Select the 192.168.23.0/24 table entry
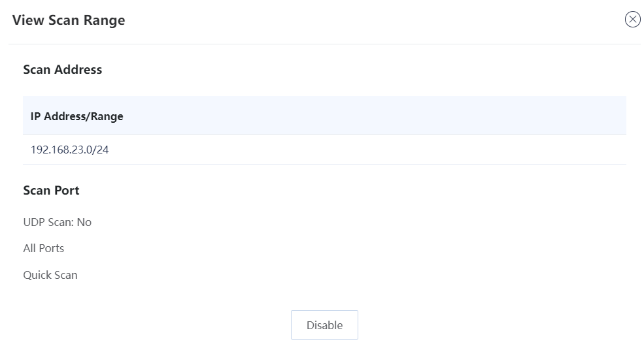Screen dimensions: 644x352 pyautogui.click(x=69, y=150)
